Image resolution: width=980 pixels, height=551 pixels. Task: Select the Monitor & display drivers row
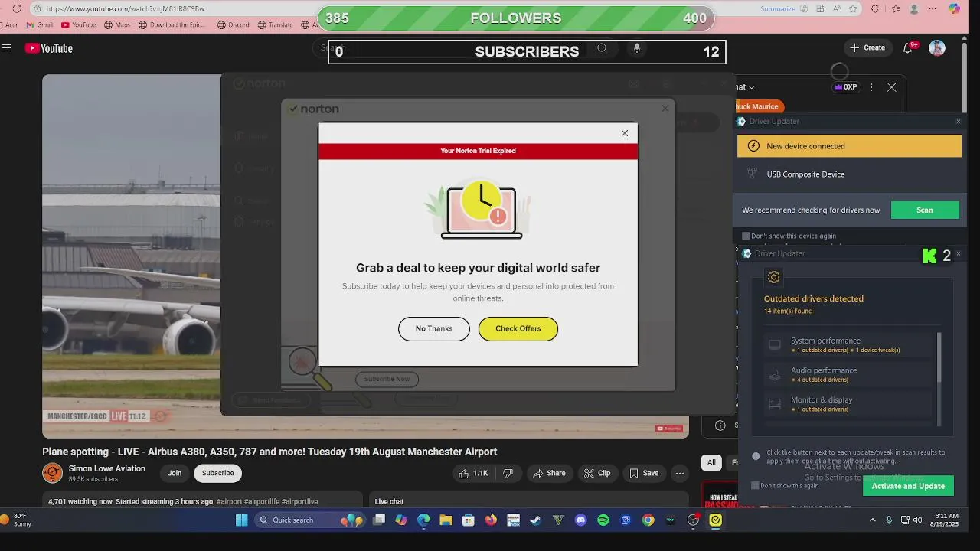[849, 404]
